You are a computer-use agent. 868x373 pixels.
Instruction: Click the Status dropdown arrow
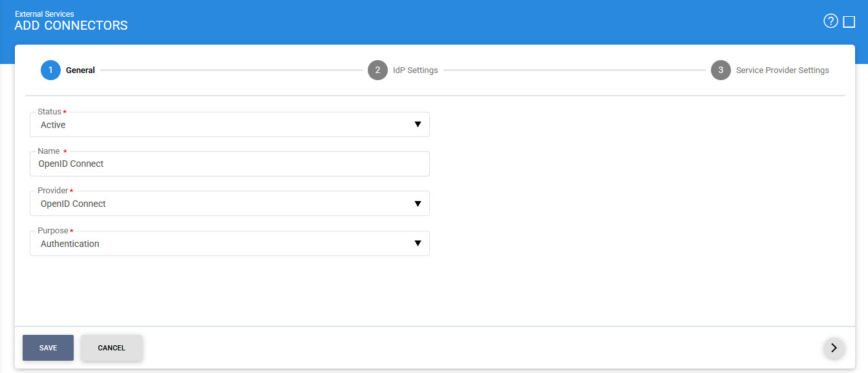418,125
